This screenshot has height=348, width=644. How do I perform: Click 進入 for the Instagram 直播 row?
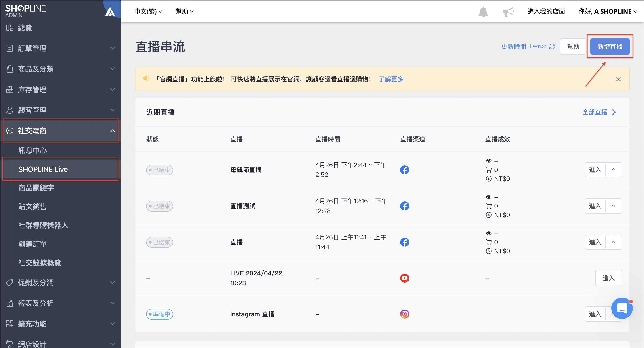pyautogui.click(x=595, y=314)
